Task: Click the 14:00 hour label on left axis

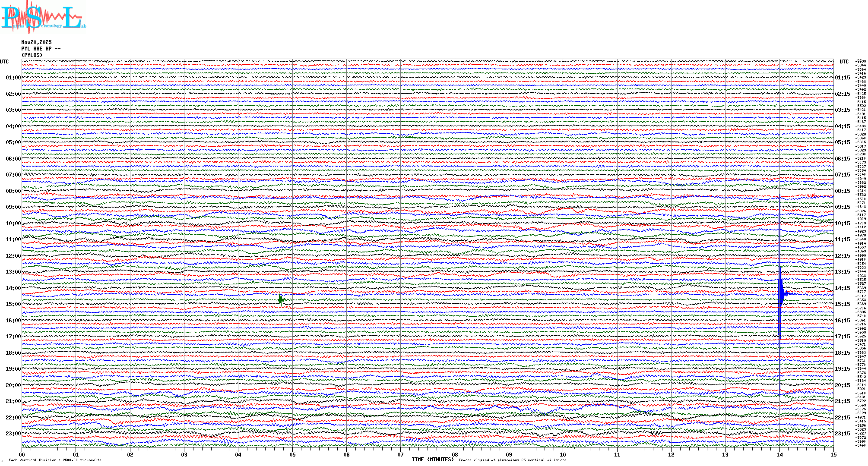Action: point(13,288)
